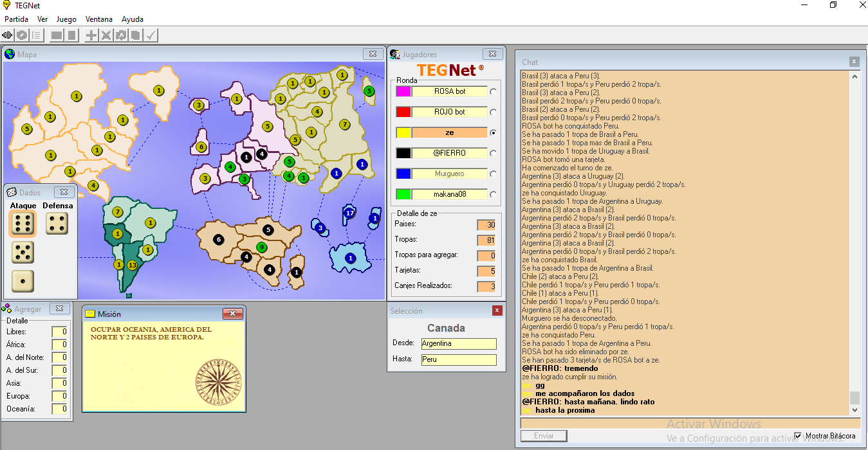Click the Agregar panel title icon
Viewport: 868px width, 450px height.
6,309
